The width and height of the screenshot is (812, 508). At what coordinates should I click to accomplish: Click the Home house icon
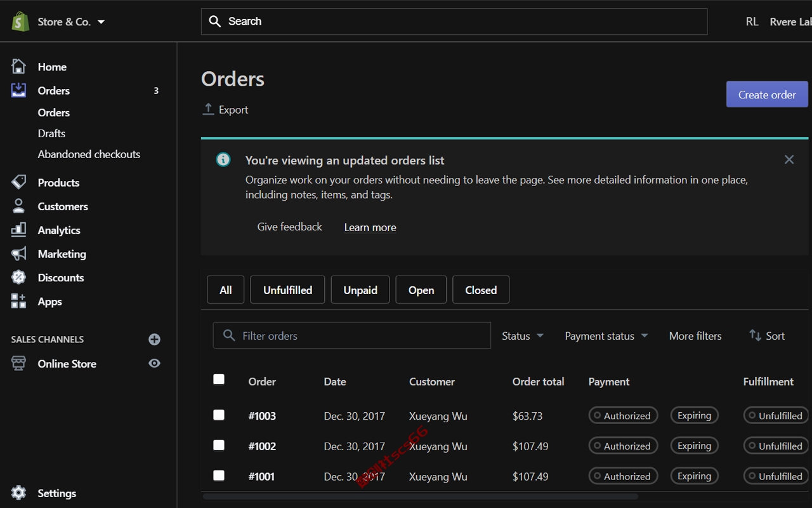coord(19,66)
